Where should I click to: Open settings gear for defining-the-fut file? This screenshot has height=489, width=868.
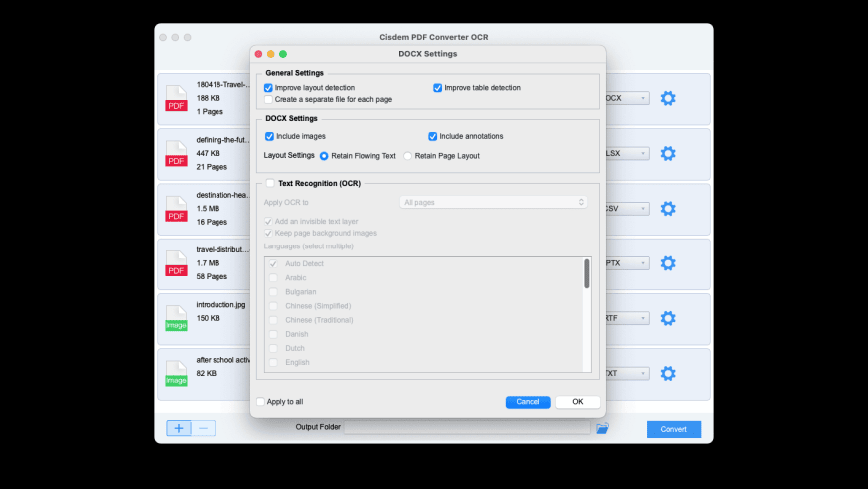point(668,153)
